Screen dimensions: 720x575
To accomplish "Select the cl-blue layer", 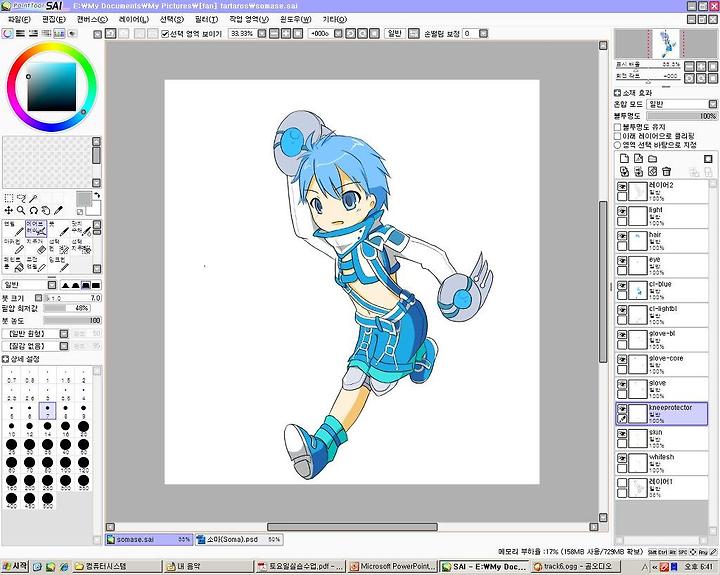I will [x=662, y=291].
